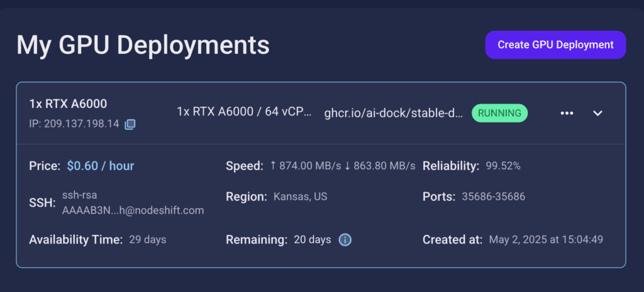The width and height of the screenshot is (644, 292).
Task: Collapse deployment details with chevron arrow
Action: 597,113
